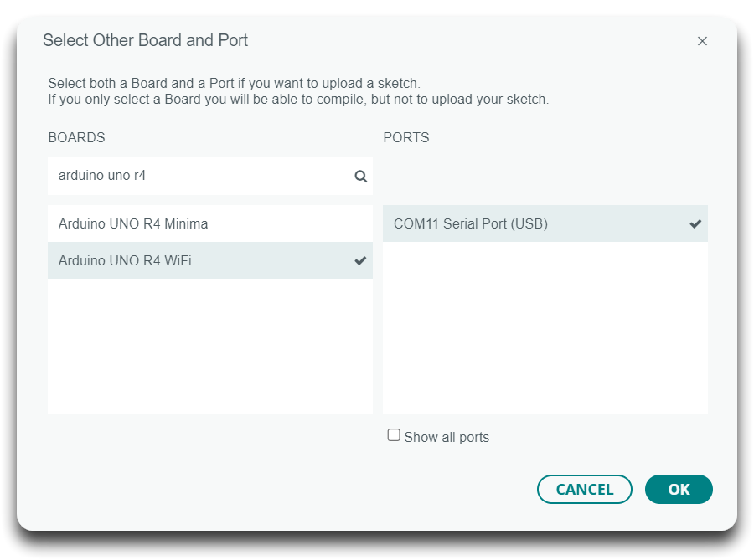Viewport: 754px width, 560px height.
Task: Click the instruction line about compiling only
Action: point(298,100)
